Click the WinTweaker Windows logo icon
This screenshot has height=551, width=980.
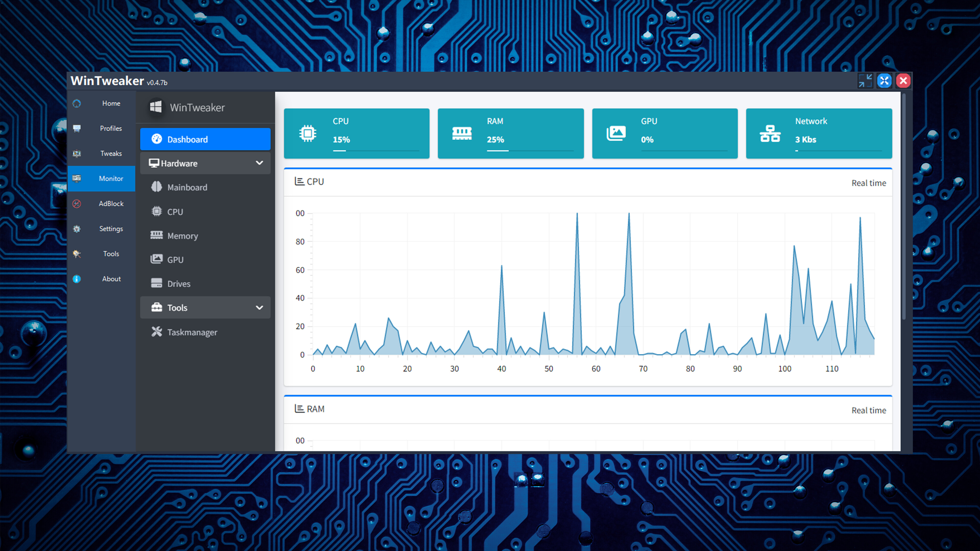tap(156, 107)
